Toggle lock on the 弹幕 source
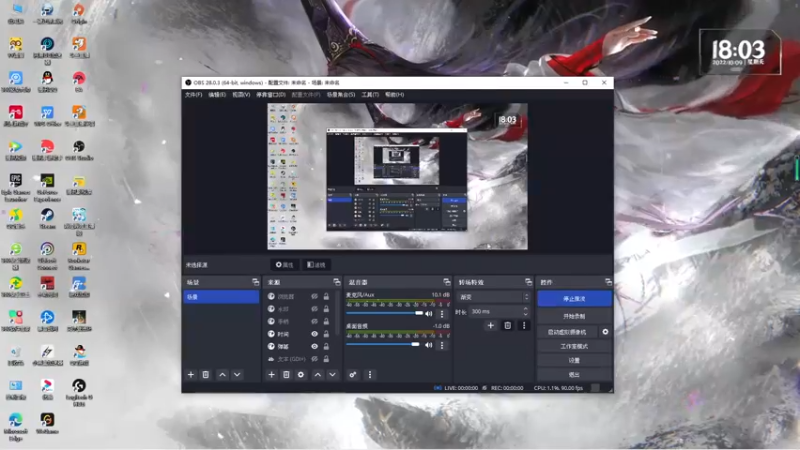Viewport: 800px width, 450px height. [x=326, y=346]
